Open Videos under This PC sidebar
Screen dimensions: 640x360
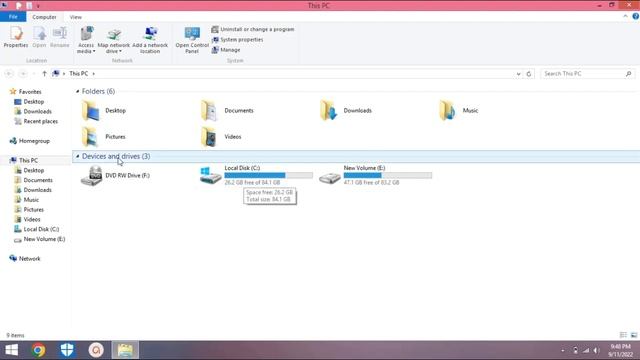tap(32, 219)
